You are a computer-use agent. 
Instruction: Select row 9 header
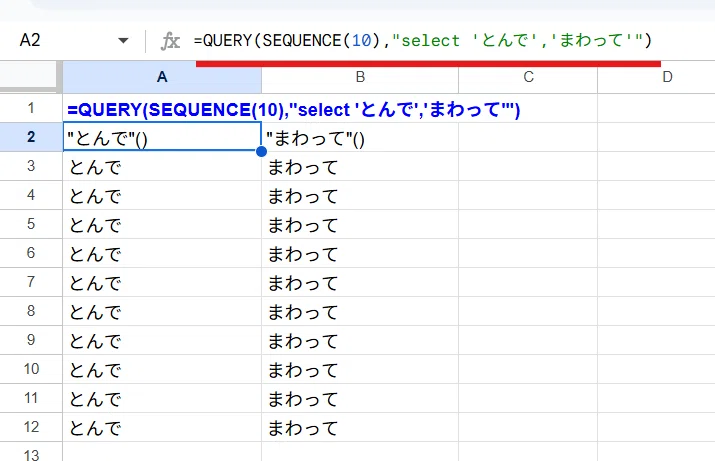tap(31, 340)
